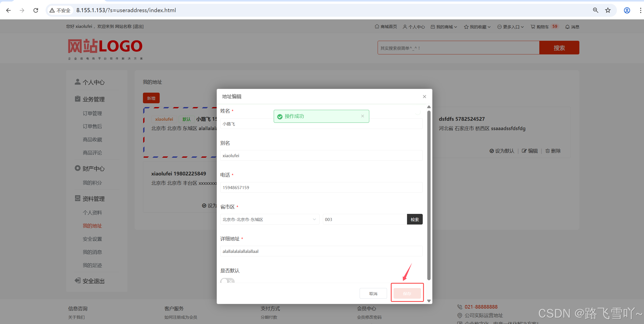Open 订单管理 in the sidebar

[x=92, y=113]
